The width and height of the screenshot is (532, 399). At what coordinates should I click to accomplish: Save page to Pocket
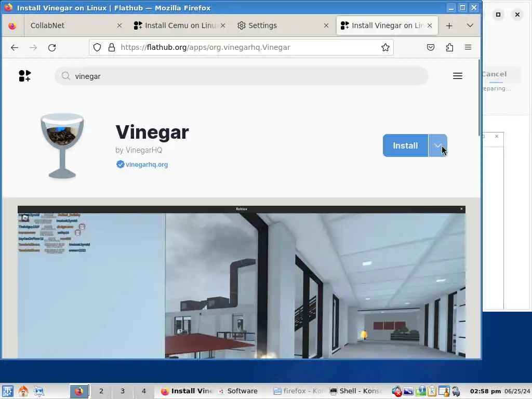point(431,47)
